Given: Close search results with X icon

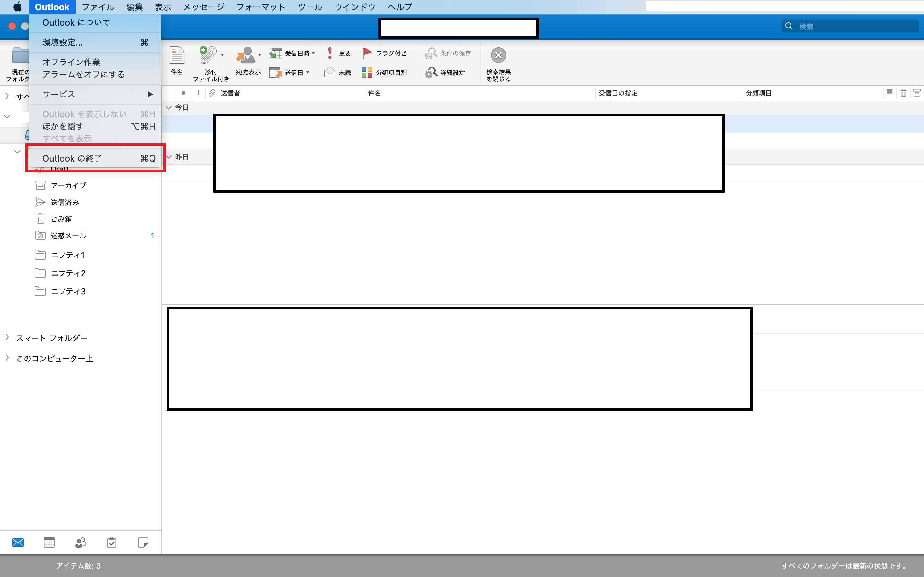Looking at the screenshot, I should (x=498, y=56).
